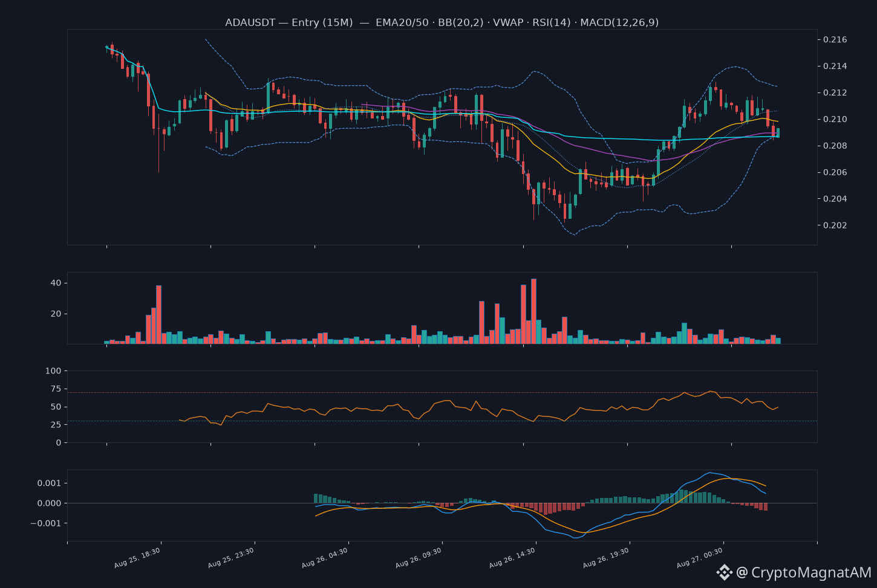Click the 25 label on the RSI axis
The width and height of the screenshot is (877, 588).
tap(56, 425)
